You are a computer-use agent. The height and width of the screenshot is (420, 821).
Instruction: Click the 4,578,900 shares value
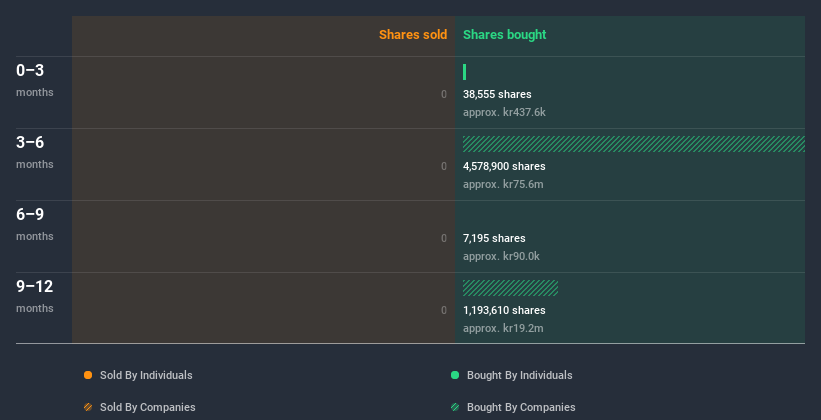(504, 167)
